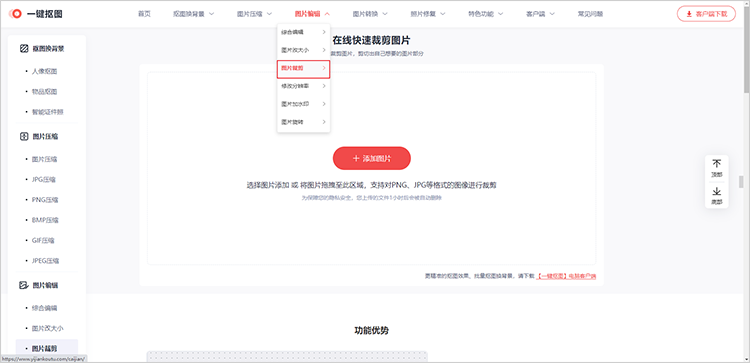
Task: Click the 顶部 back-to-top arrow icon
Action: point(717,164)
